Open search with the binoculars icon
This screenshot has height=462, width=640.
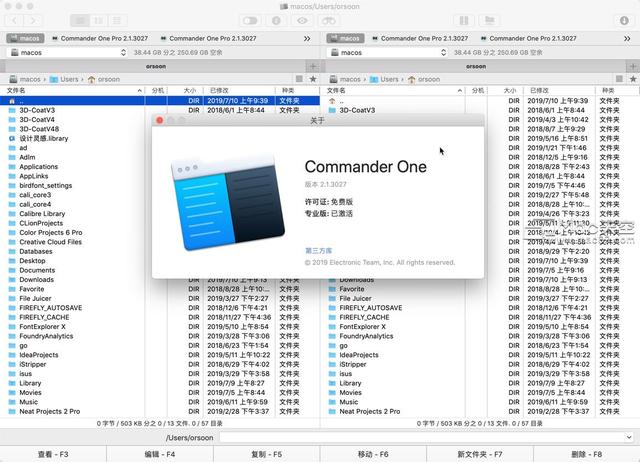(x=329, y=20)
